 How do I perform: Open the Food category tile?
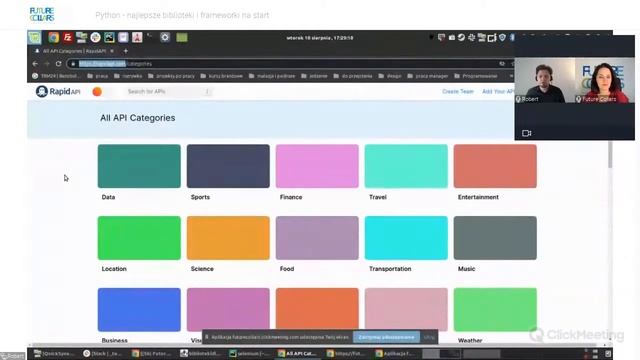[317, 238]
